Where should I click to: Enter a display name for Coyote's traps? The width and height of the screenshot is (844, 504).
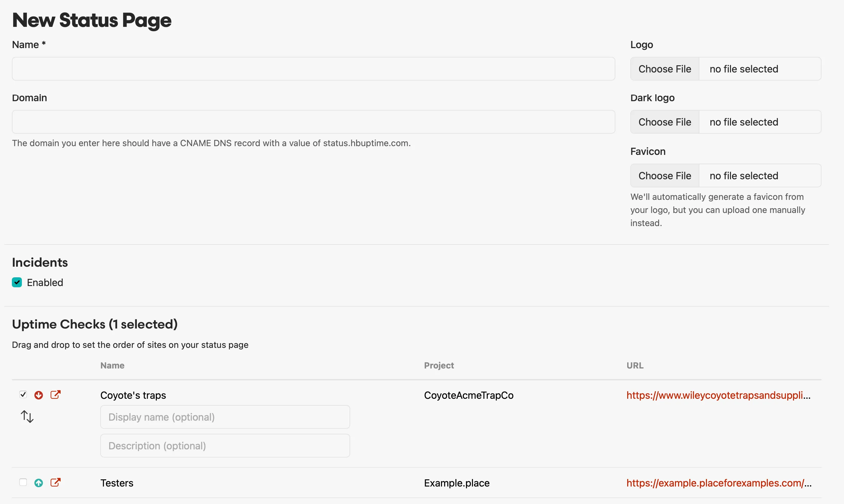coord(225,417)
